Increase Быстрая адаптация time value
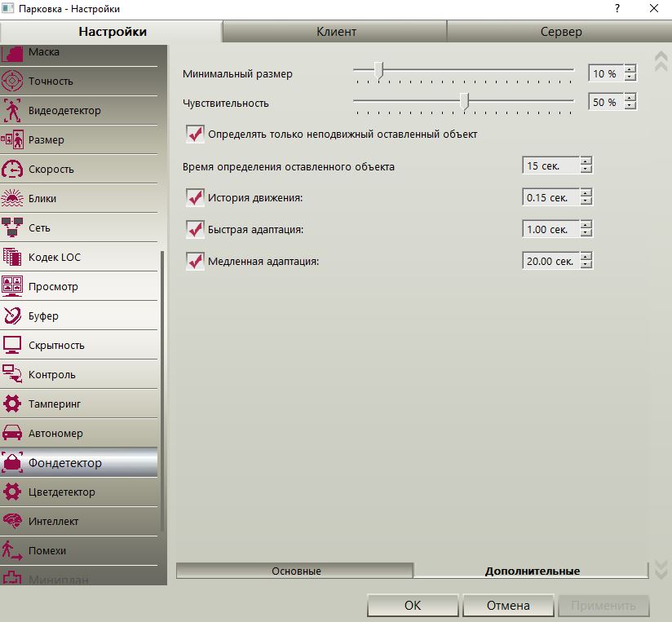This screenshot has width=672, height=622. (586, 224)
